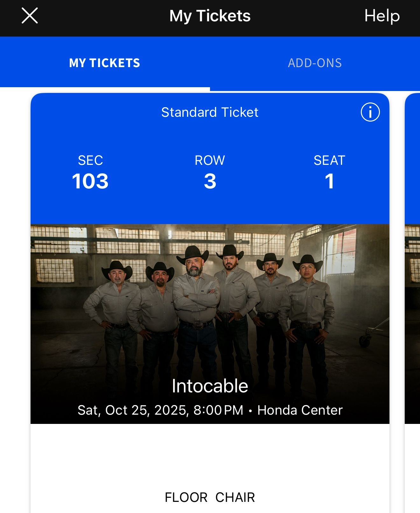
Task: Tap the row number 3
Action: [210, 181]
